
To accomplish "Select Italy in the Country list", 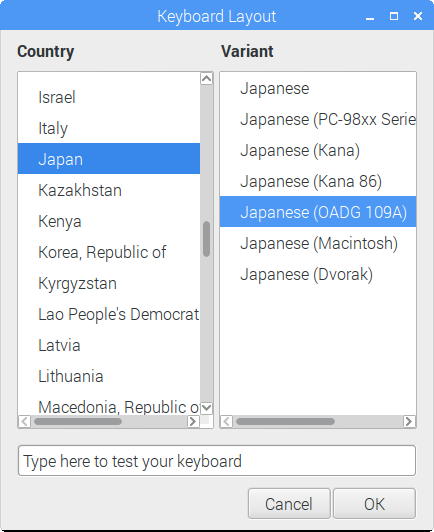I will click(109, 128).
